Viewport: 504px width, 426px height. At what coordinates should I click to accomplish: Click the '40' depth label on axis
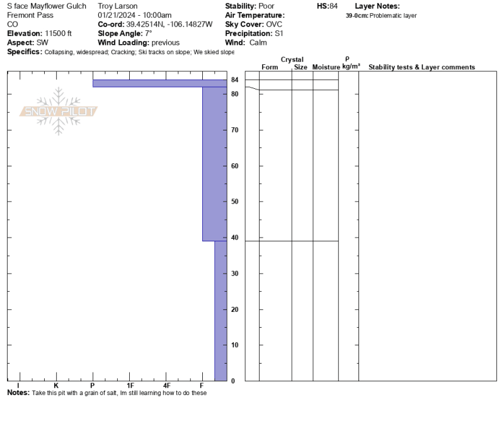point(234,238)
